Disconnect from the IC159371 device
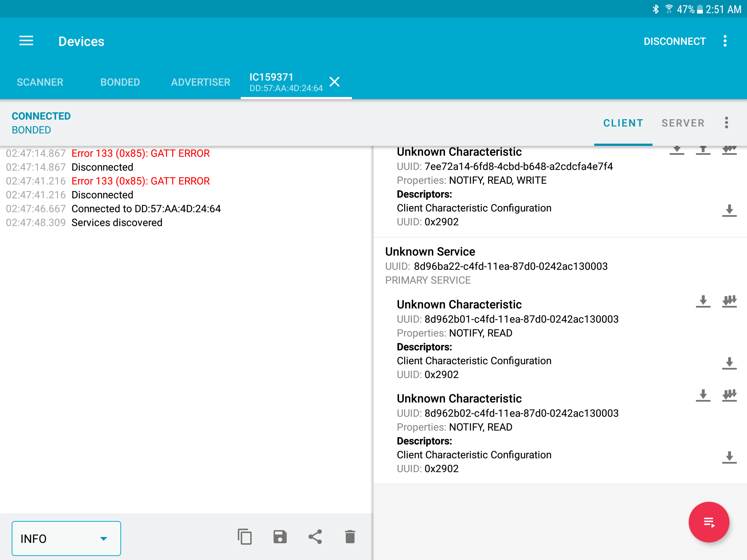747x560 pixels. (x=675, y=41)
